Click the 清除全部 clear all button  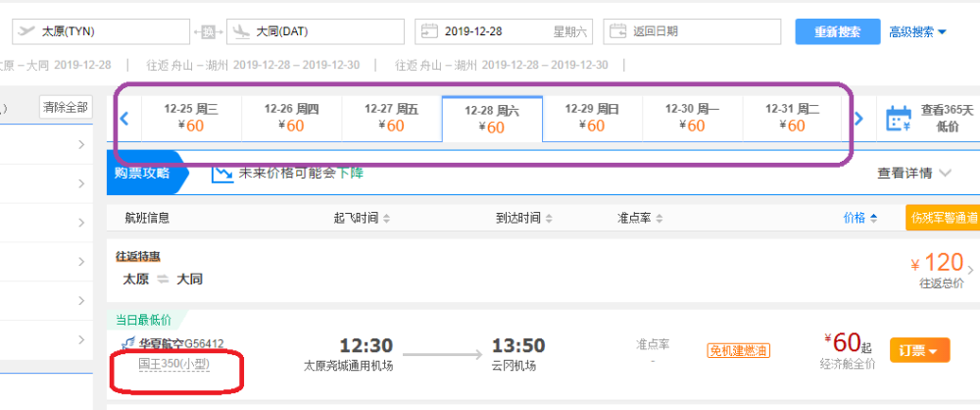click(x=65, y=107)
